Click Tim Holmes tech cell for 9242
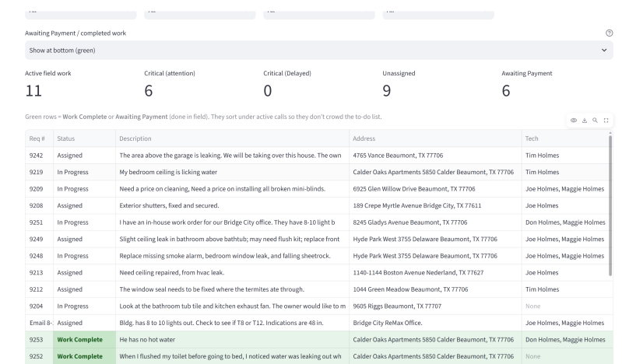 (565, 156)
